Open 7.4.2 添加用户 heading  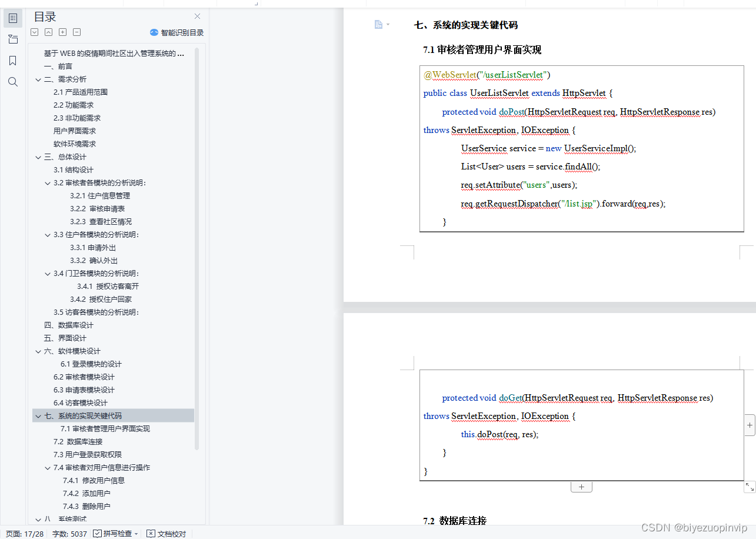click(86, 494)
